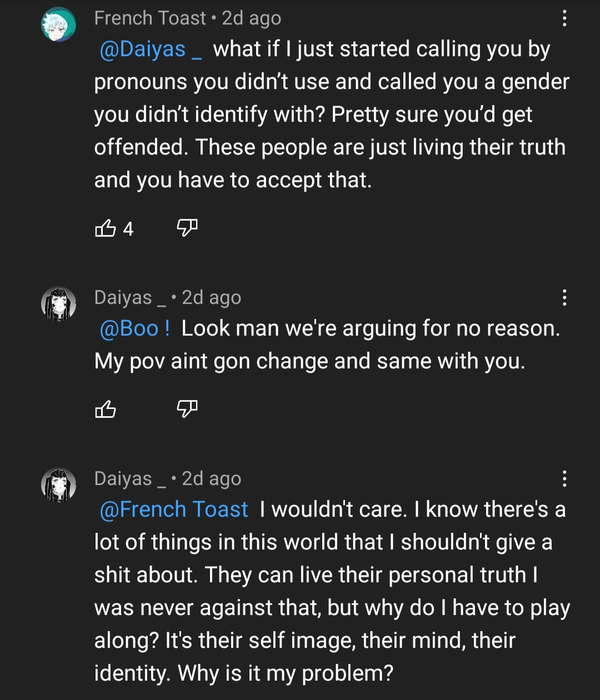Tap Daiyas avatar beside the @French Toast reply
Viewport: 600px width, 700px height.
[x=59, y=485]
